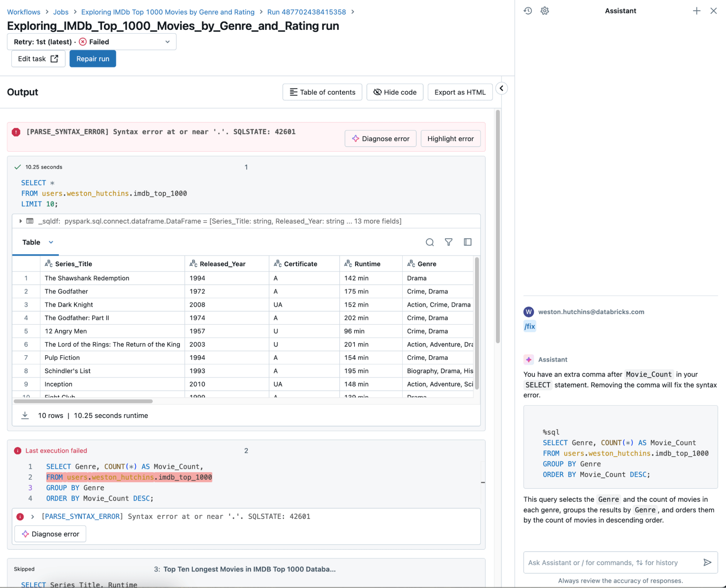
Task: Open Table view dropdown arrow
Action: pos(51,242)
